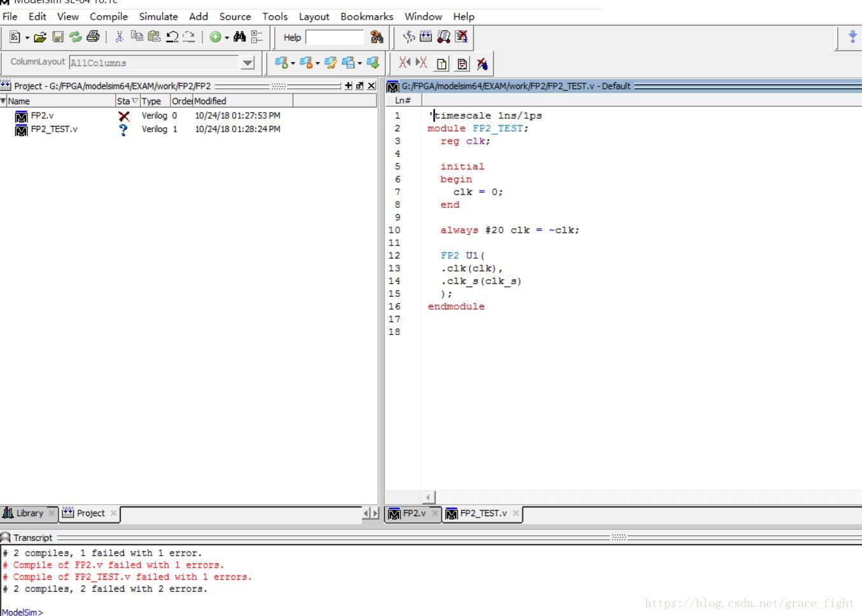Click the Previous bookmark red X icon
The image size is (862, 616).
coord(405,62)
